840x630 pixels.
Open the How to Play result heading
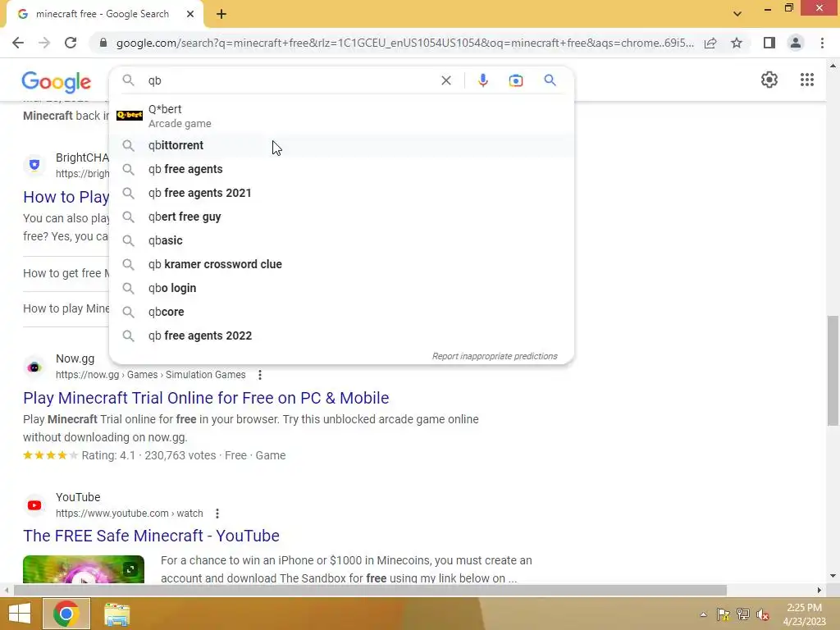(66, 197)
